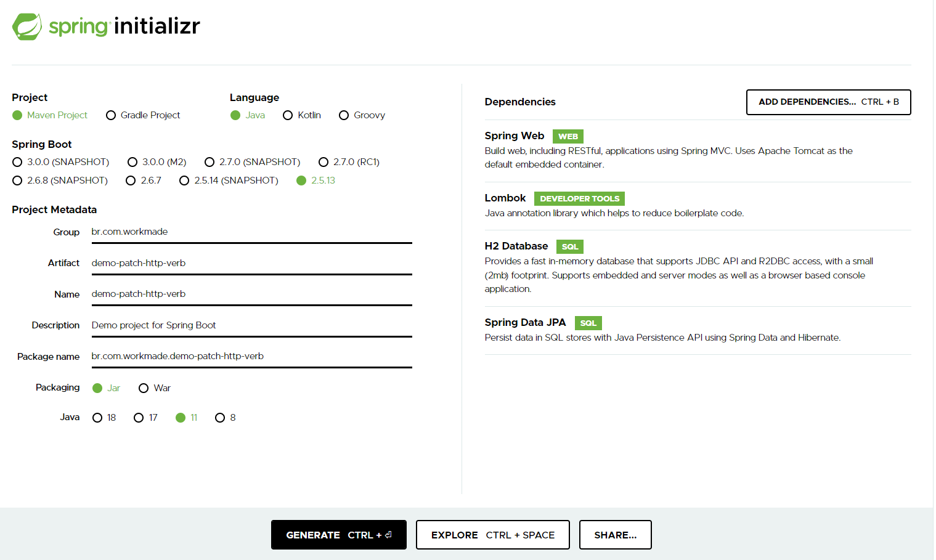Choose Java as the language
This screenshot has width=936, height=560.
pos(248,115)
